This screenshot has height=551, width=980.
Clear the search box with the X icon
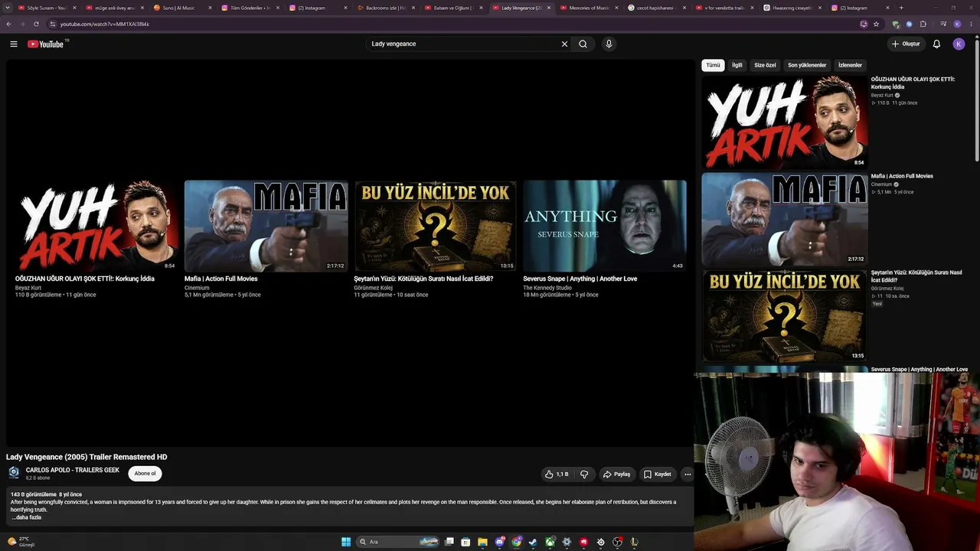(x=564, y=44)
